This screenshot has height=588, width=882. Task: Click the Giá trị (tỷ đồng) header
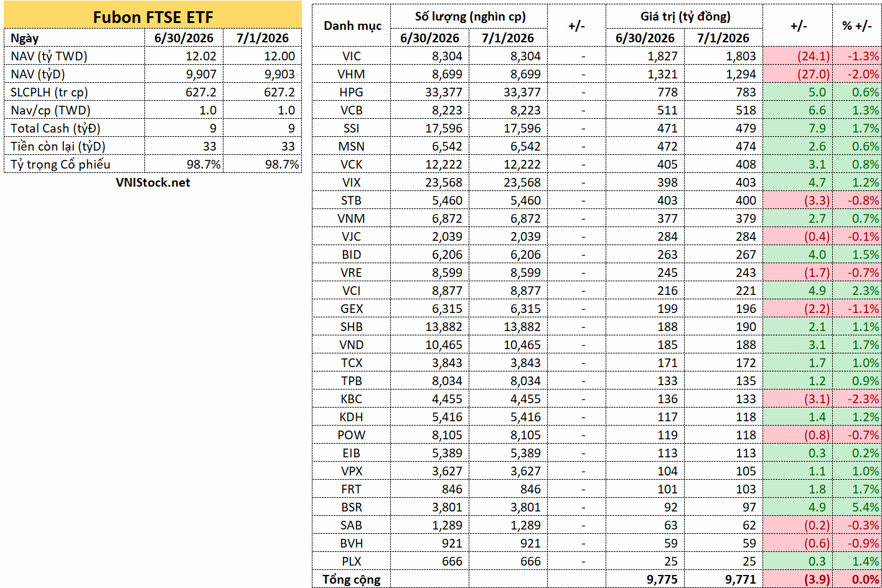[x=685, y=16]
